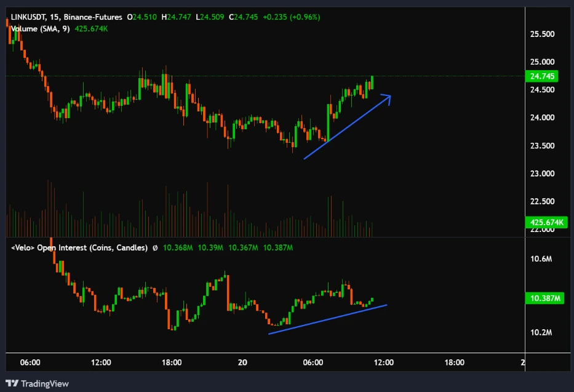
Task: Select the Volume (SMA, 9) indicator label
Action: click(x=40, y=28)
